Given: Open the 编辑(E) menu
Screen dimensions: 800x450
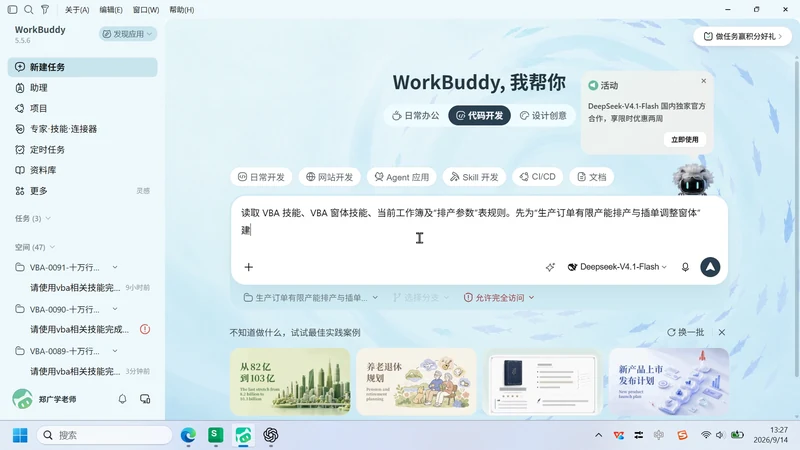Looking at the screenshot, I should (x=111, y=10).
